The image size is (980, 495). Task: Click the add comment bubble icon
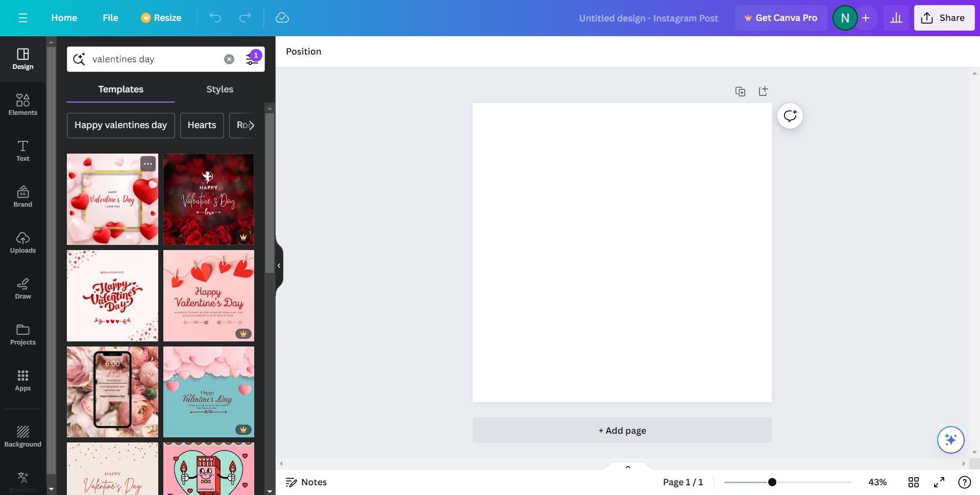(x=790, y=116)
